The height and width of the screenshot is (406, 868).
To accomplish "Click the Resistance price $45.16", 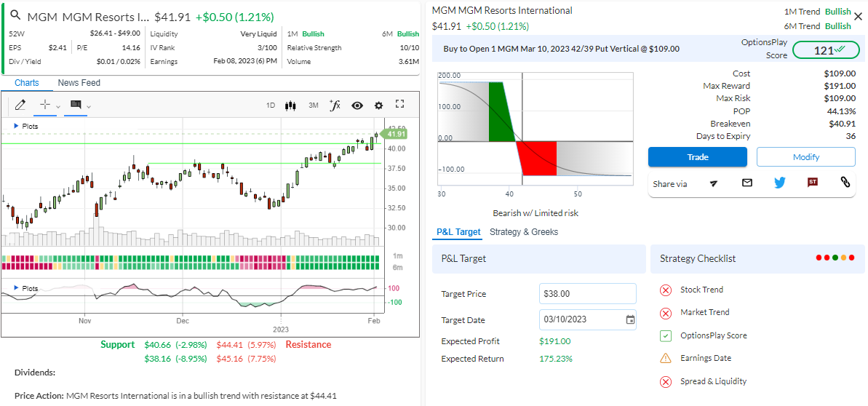I will 230,359.
